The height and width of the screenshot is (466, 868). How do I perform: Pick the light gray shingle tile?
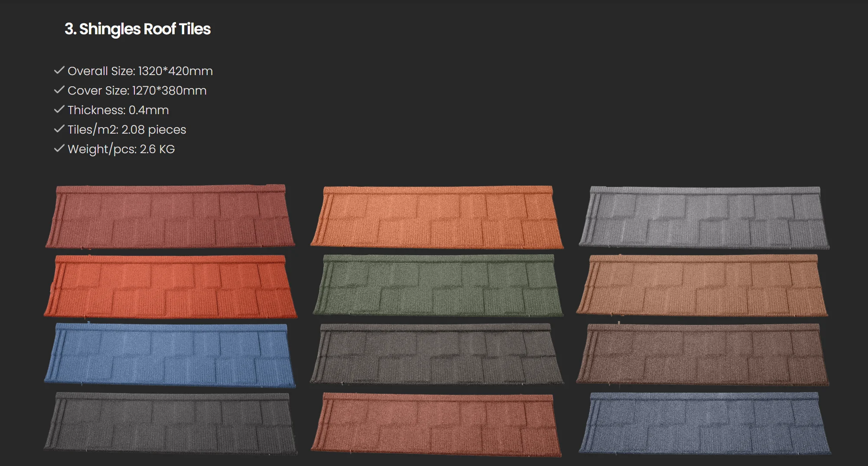point(704,217)
